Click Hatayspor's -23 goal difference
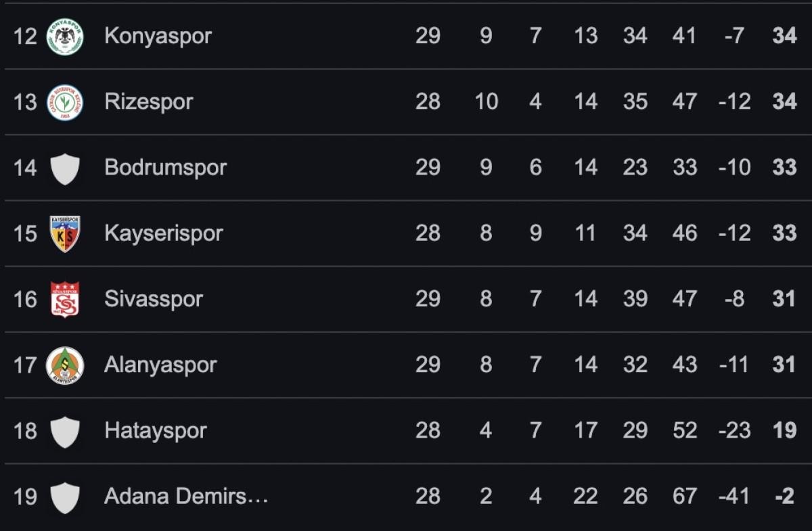812x531 pixels. 734,431
